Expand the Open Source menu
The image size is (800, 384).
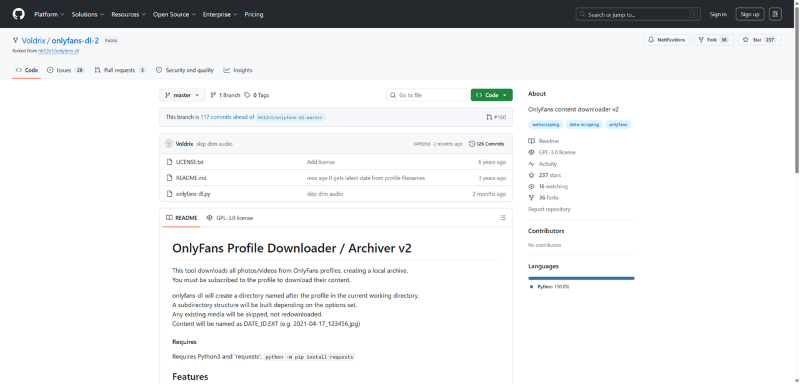point(174,14)
